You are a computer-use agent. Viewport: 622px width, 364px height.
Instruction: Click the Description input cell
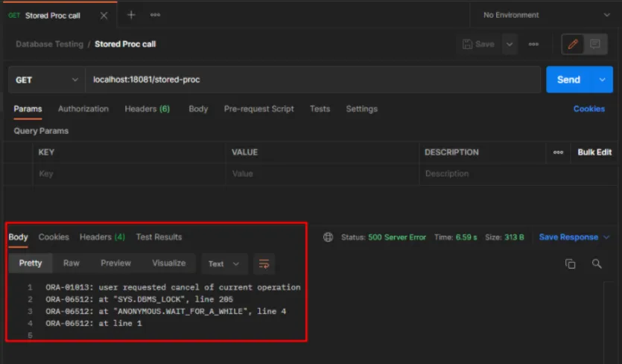click(x=518, y=173)
